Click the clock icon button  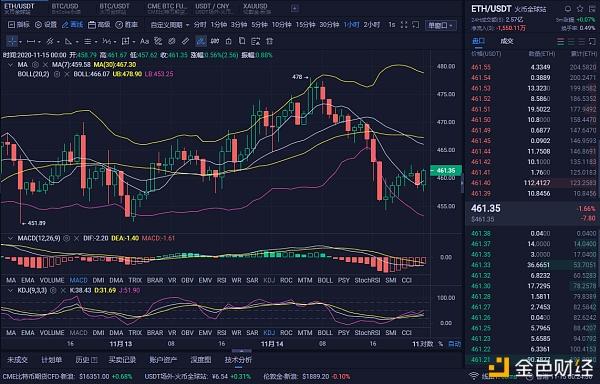tap(126, 24)
